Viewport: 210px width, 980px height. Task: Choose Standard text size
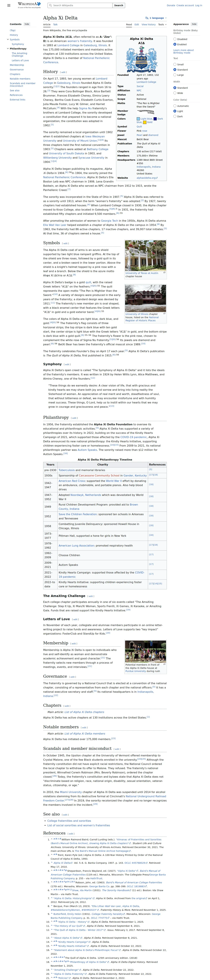(x=175, y=70)
